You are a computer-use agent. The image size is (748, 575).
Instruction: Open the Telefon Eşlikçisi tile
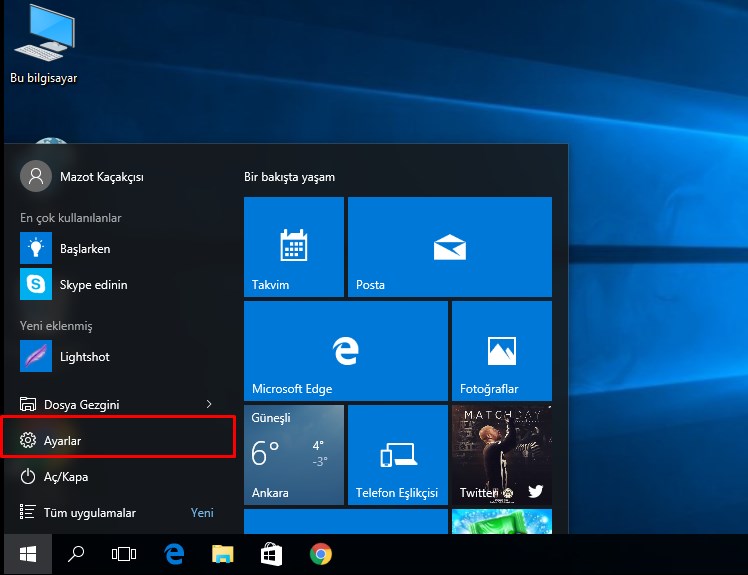pos(397,455)
